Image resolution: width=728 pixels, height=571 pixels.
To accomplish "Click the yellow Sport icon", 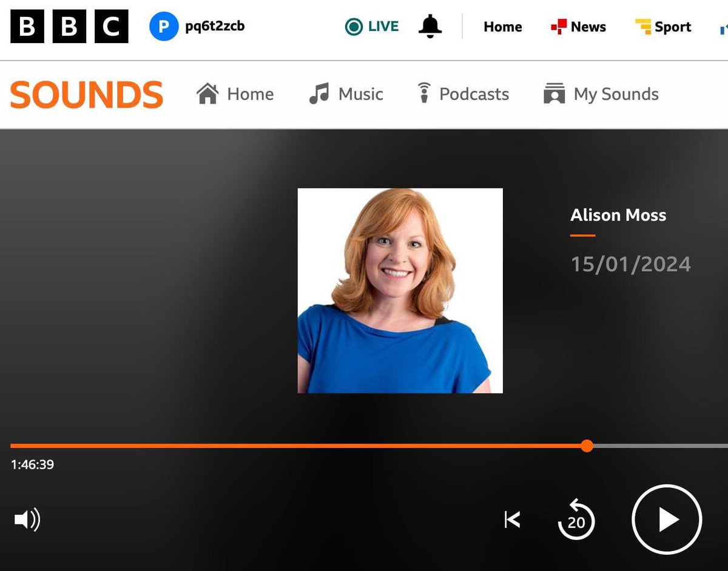I will point(643,27).
